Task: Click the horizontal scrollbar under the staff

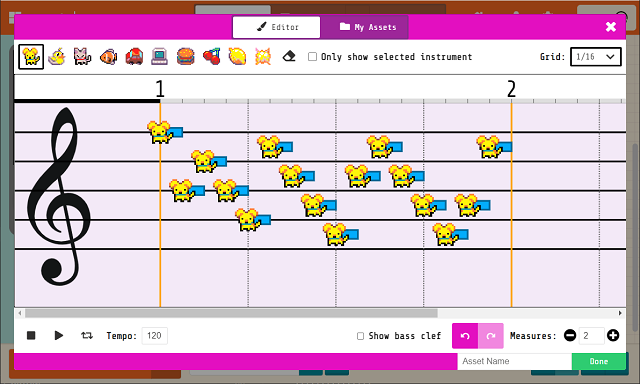Action: click(231, 313)
